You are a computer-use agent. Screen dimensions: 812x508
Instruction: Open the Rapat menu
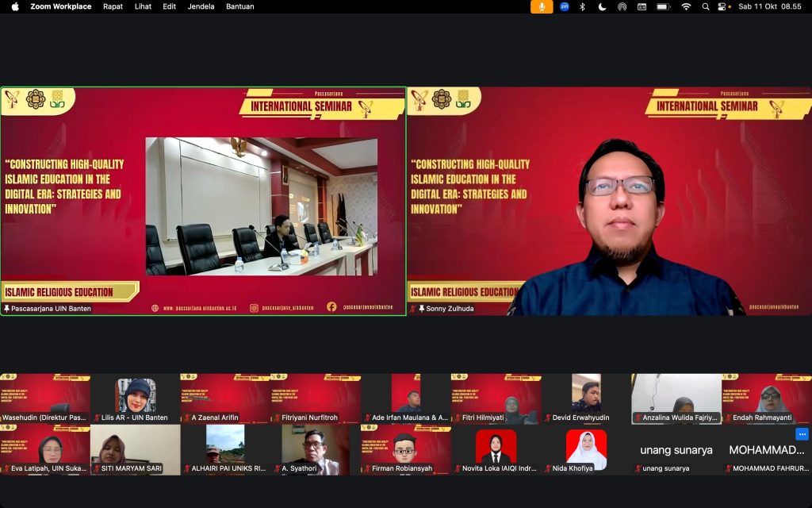click(113, 6)
